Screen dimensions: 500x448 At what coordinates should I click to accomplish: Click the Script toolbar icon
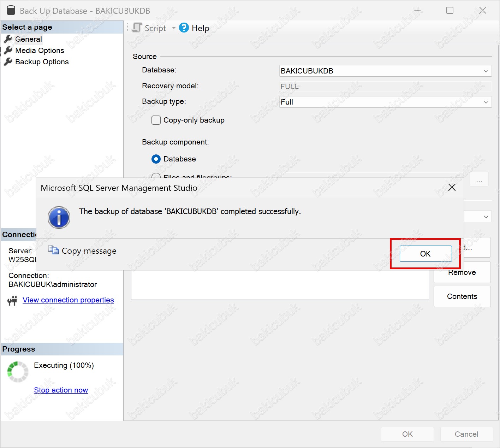137,28
